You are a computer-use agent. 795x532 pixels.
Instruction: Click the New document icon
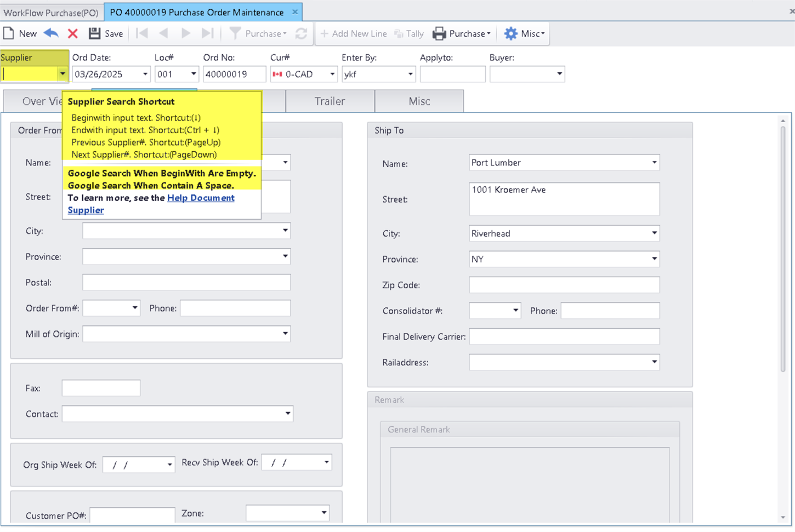tap(9, 33)
